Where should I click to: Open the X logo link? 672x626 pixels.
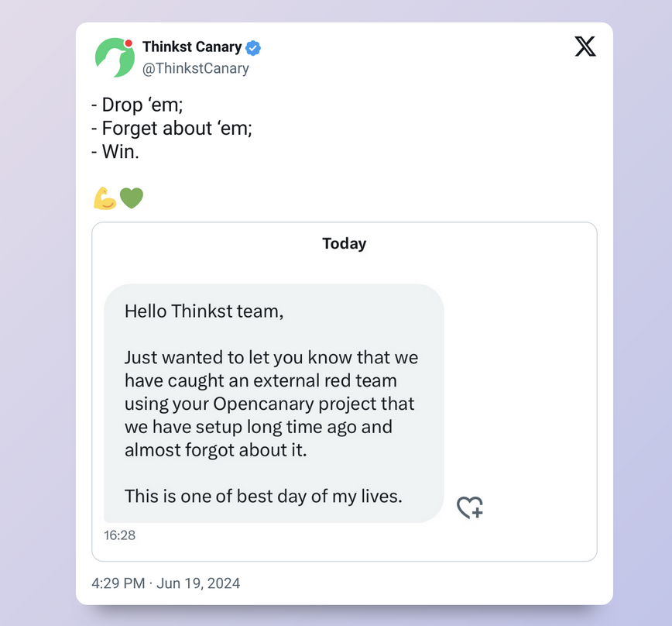[x=585, y=47]
